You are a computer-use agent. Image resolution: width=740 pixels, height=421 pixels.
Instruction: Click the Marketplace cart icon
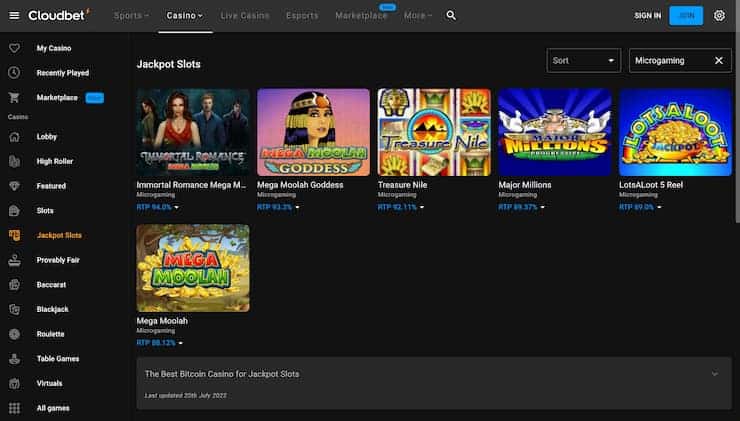tap(14, 98)
